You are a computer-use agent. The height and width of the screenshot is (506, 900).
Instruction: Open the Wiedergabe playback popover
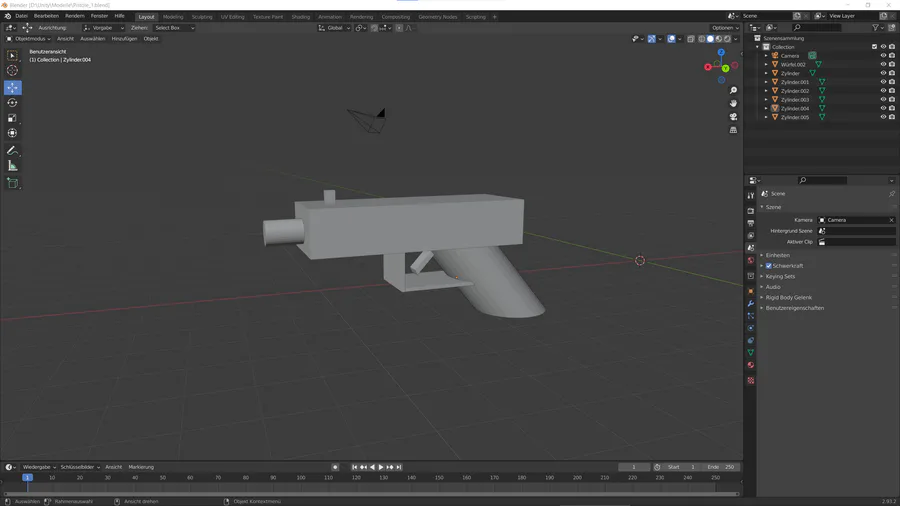click(39, 467)
